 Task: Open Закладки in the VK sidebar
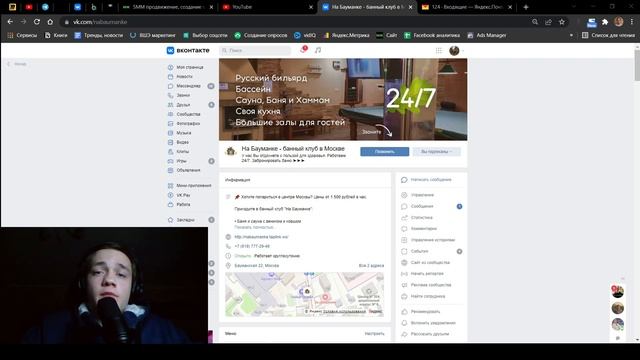pos(181,220)
